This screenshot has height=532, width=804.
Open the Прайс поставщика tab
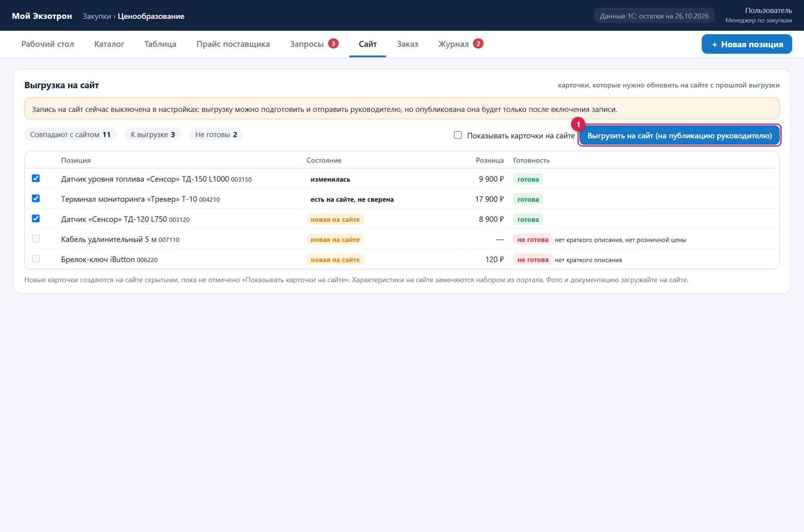[233, 44]
